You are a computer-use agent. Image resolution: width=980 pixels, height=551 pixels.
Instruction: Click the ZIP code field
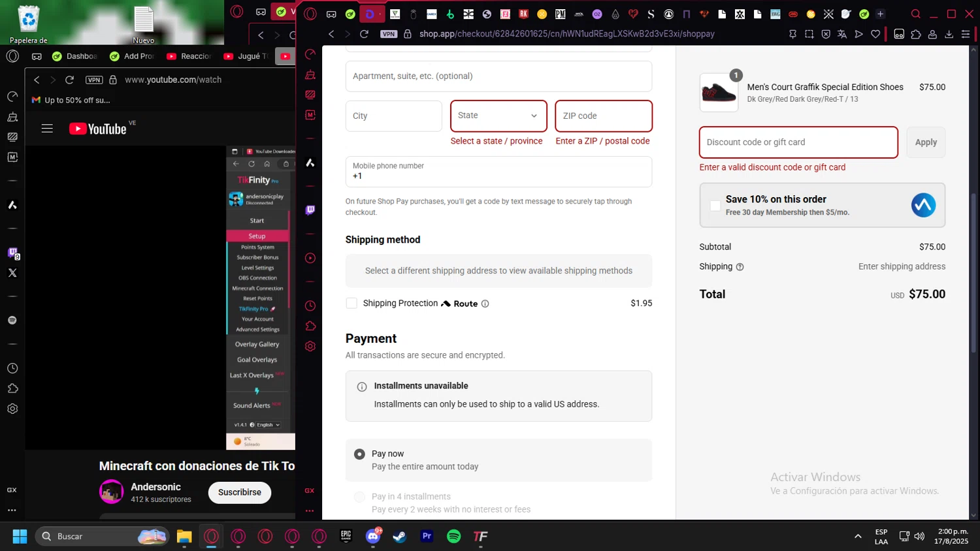coord(604,116)
